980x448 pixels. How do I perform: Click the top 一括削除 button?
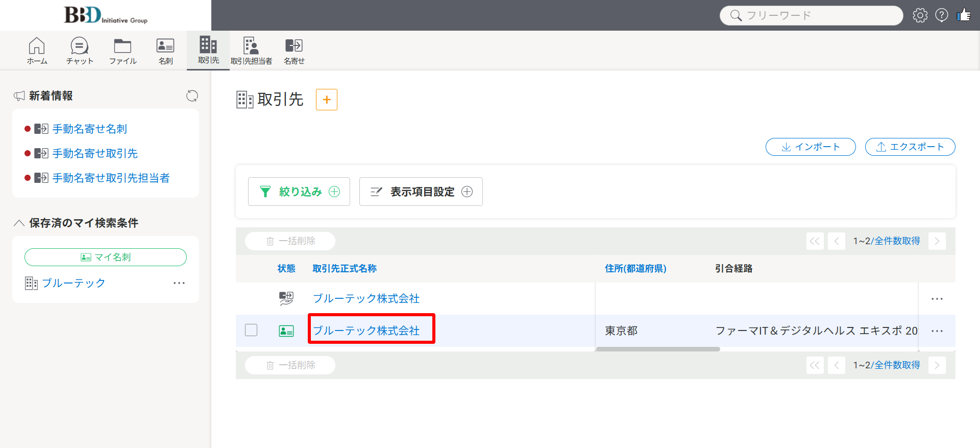[290, 241]
